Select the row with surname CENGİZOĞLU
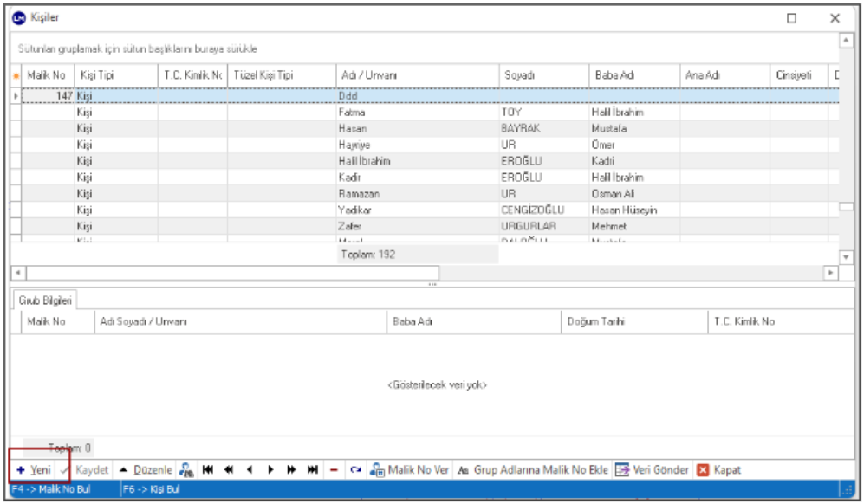Viewport: 864px width, 504px height. click(532, 210)
